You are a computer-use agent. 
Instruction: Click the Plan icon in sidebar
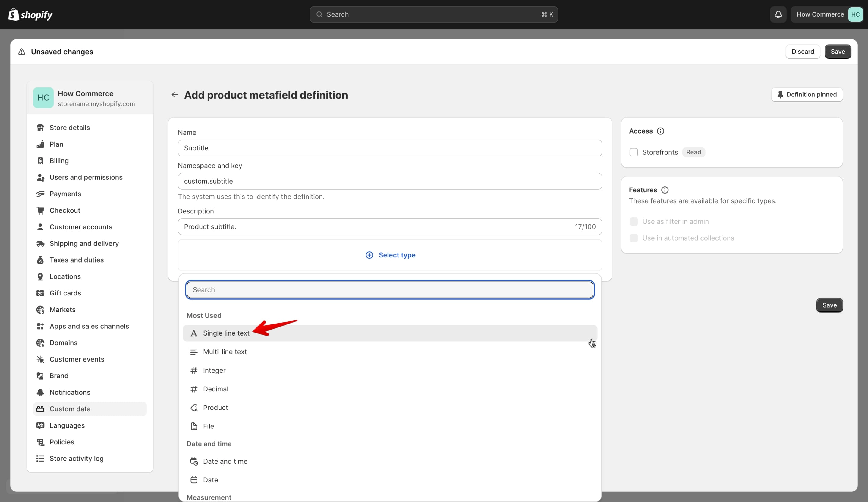click(x=40, y=144)
